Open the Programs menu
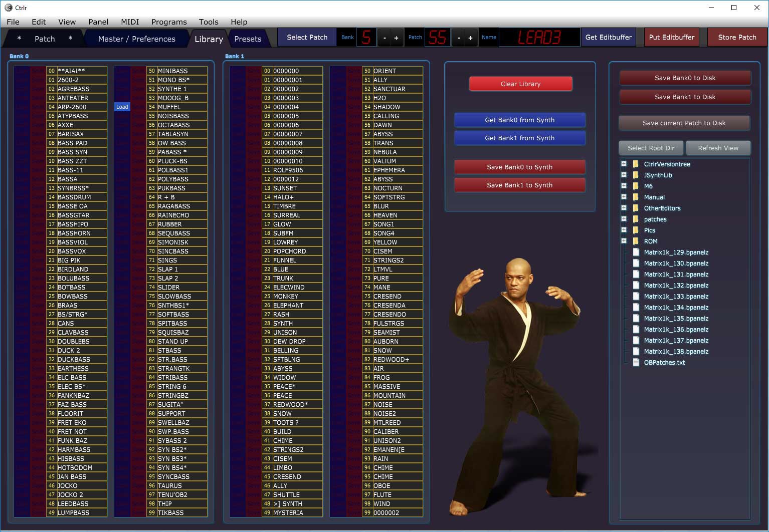Screen dimensions: 769x532 point(169,22)
